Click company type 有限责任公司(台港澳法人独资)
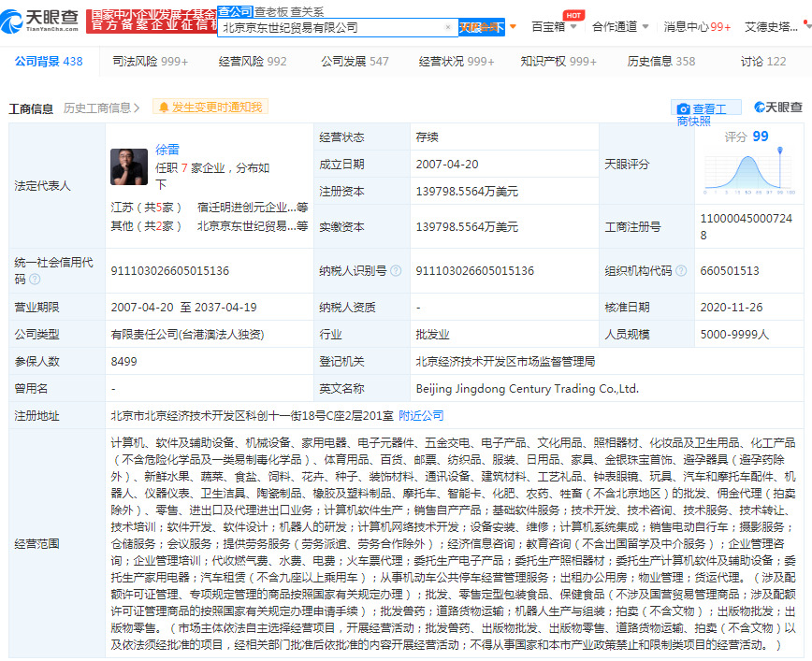The width and height of the screenshot is (812, 661). pos(187,335)
